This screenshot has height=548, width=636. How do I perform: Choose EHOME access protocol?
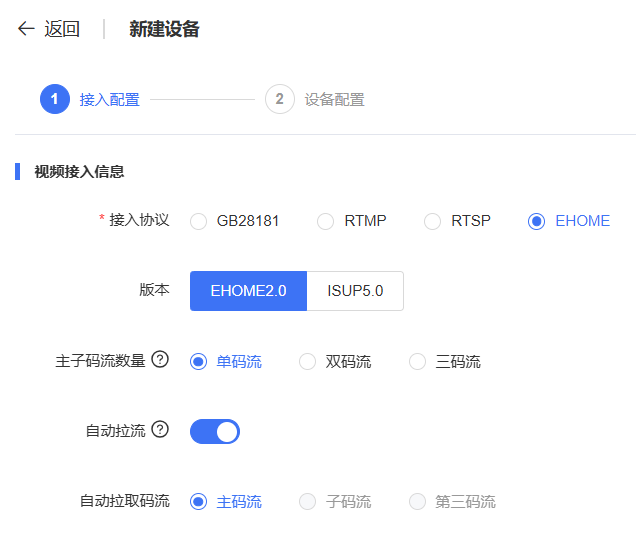(x=569, y=221)
